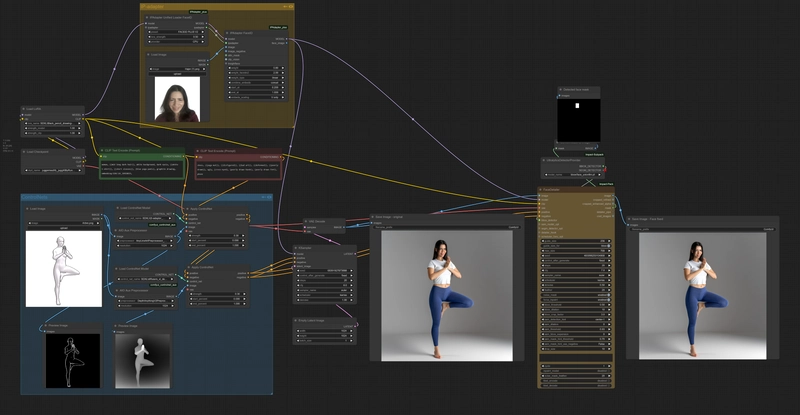
Task: Select the face photo thumbnail in Load Image
Action: tap(177, 99)
